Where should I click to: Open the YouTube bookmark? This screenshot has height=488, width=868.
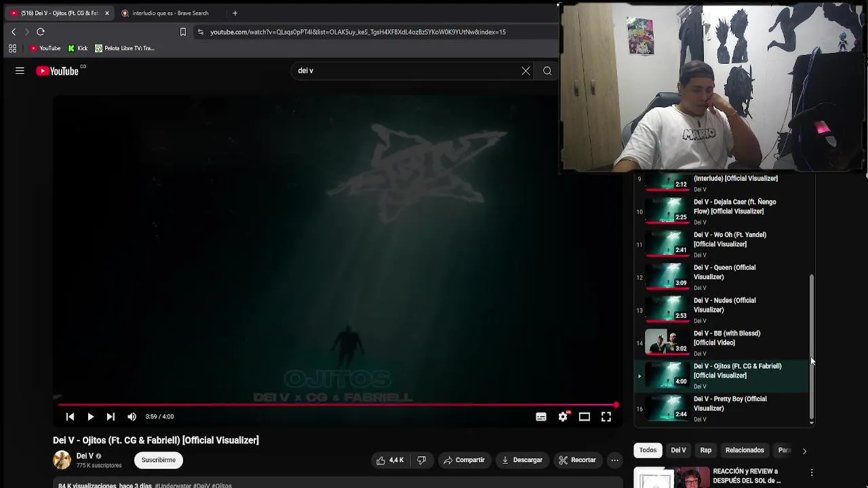click(x=45, y=48)
